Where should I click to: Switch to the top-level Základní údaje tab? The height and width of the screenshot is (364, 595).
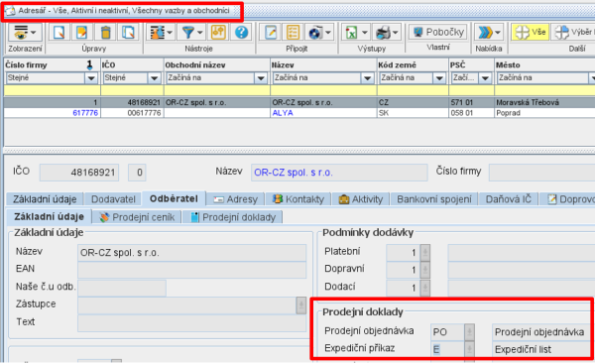(x=45, y=199)
